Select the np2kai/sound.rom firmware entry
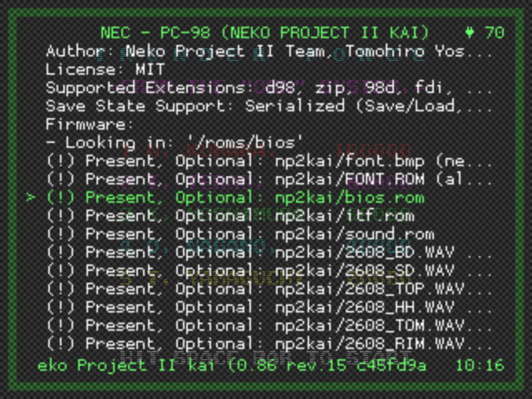This screenshot has width=532, height=399. 240,234
